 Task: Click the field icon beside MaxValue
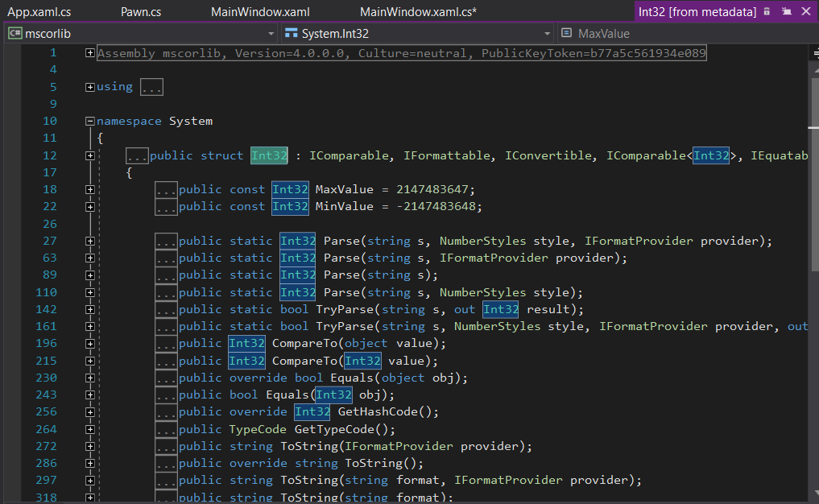click(x=567, y=34)
